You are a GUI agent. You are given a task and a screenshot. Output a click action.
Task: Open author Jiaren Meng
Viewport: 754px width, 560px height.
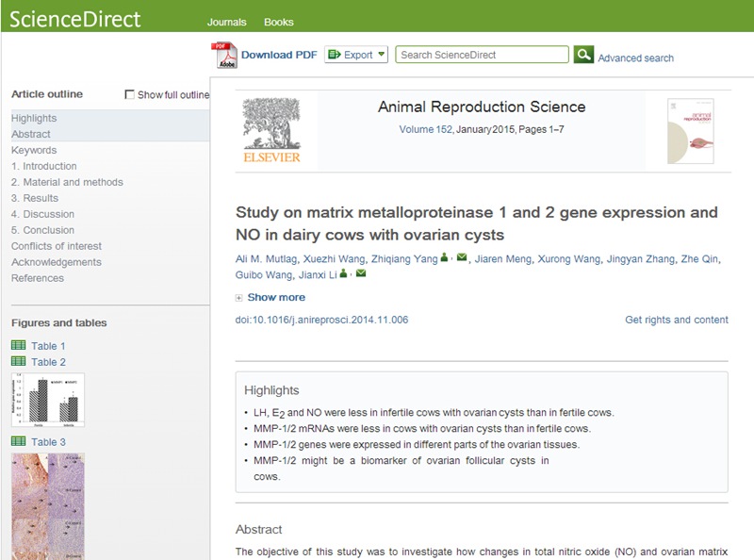tap(502, 259)
